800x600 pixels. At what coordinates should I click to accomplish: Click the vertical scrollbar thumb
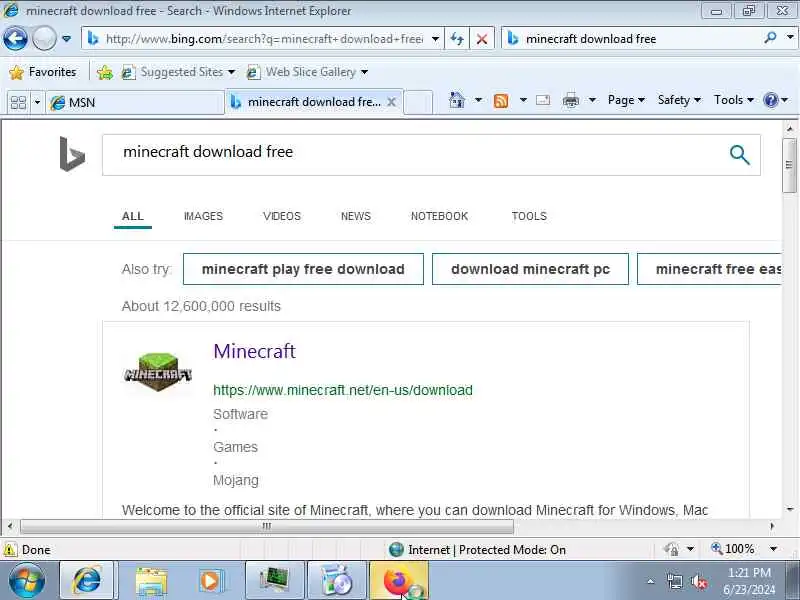click(x=789, y=165)
